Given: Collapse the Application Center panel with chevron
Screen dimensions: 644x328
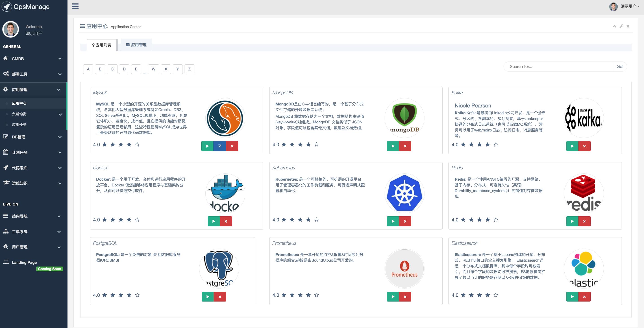Looking at the screenshot, I should (614, 26).
